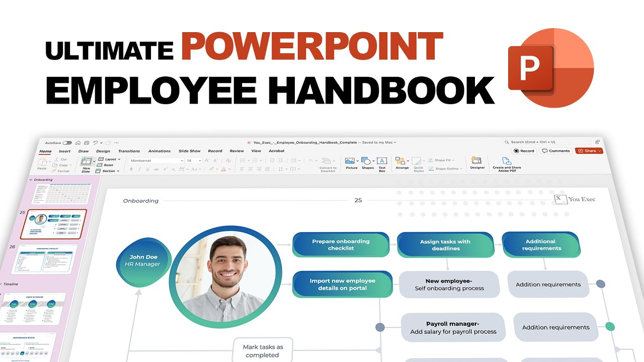Screen dimensions: 644x362
Task: Open the Designer pane
Action: tap(477, 163)
